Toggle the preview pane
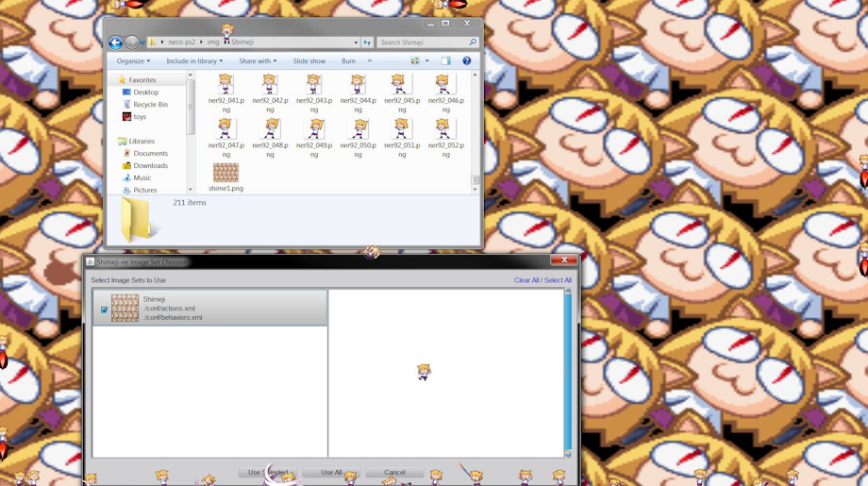Image resolution: width=868 pixels, height=486 pixels. (x=445, y=61)
